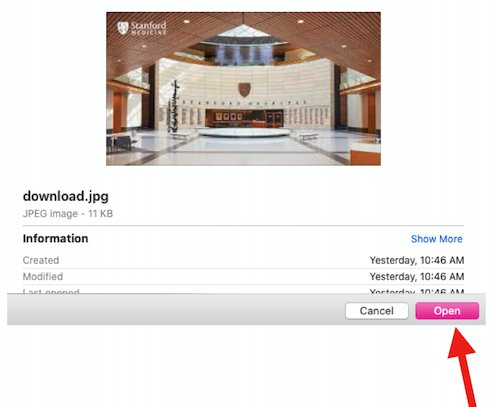Click the partially hidden Last opened label
The width and height of the screenshot is (493, 407).
coord(51,291)
